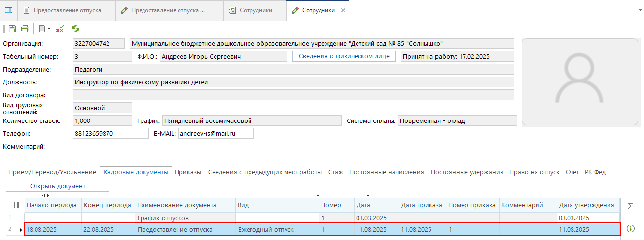Screen dimensions: 644x240
Task: Click the 18.08.2025 start date cell
Action: 53,229
